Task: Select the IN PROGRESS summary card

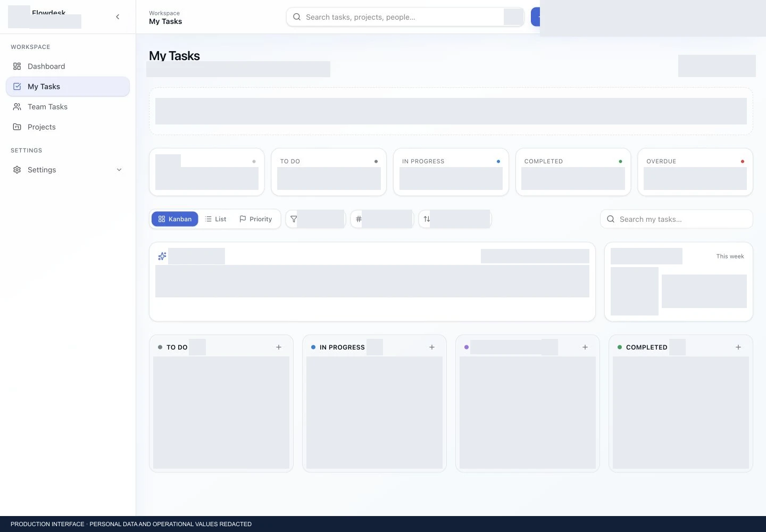Action: click(451, 172)
